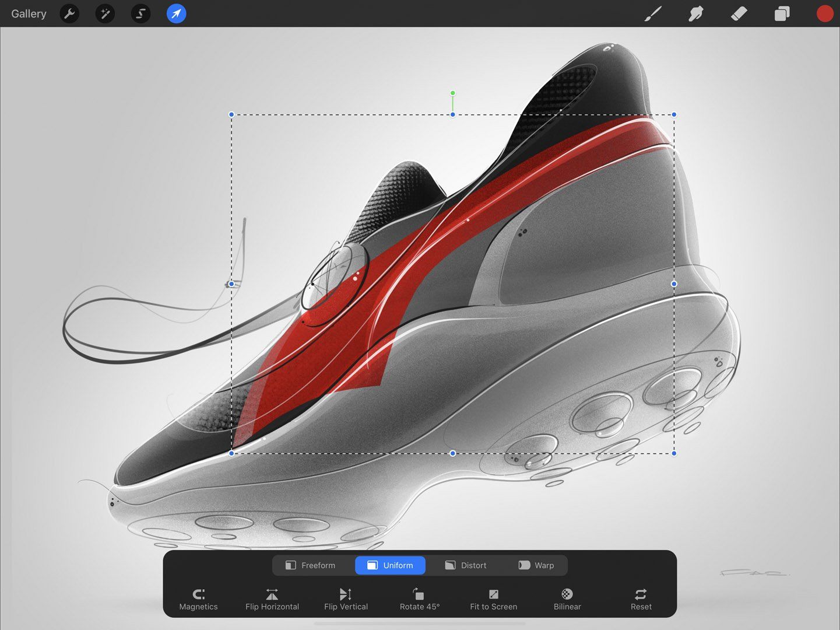Activate the Selection tool
Viewport: 840px width, 630px height.
tap(140, 13)
